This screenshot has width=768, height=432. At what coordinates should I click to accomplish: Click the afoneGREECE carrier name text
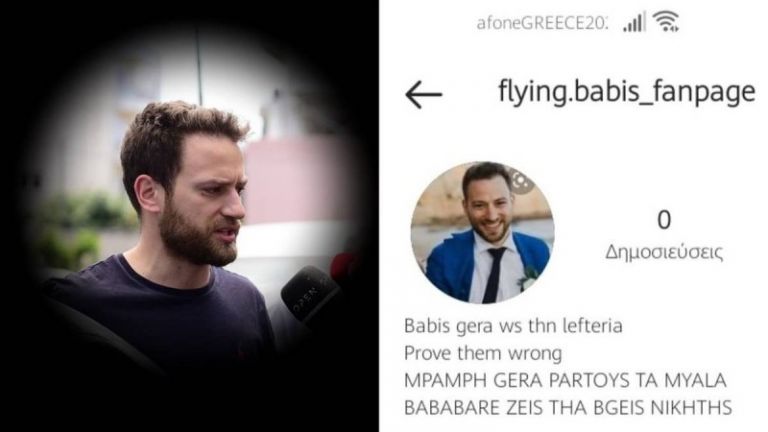(x=542, y=23)
